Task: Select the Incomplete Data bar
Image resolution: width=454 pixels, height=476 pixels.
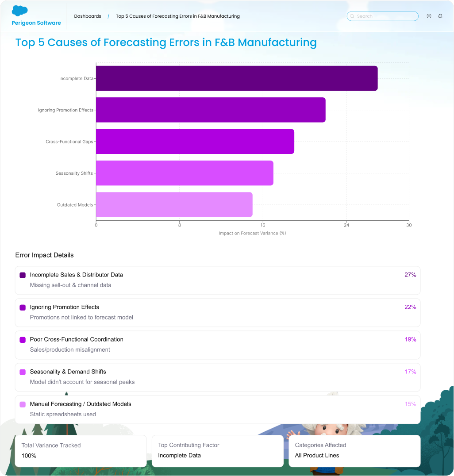Action: (236, 78)
